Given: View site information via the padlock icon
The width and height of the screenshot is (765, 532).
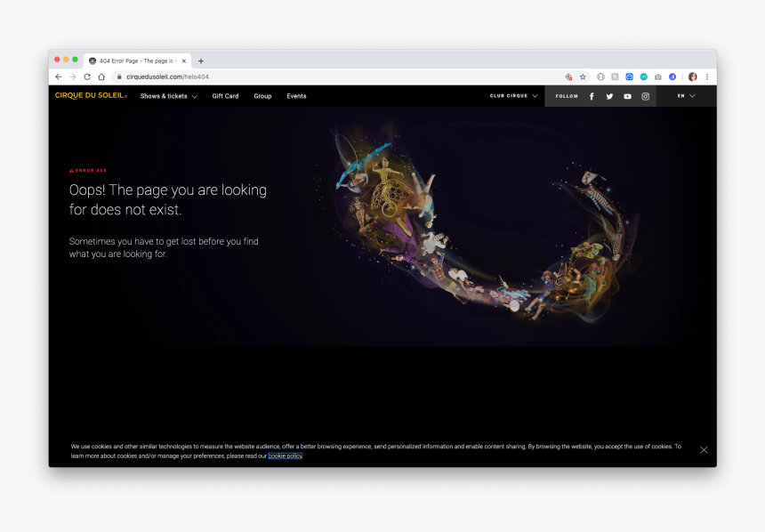Looking at the screenshot, I should [119, 77].
